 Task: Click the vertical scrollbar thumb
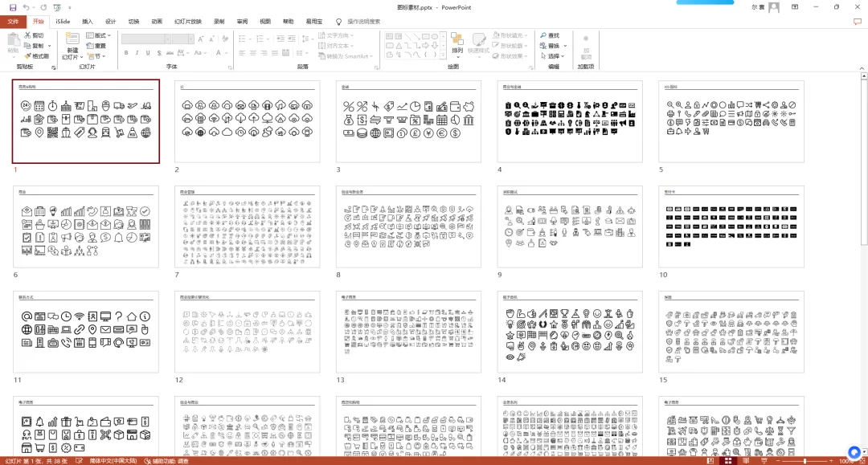click(864, 161)
